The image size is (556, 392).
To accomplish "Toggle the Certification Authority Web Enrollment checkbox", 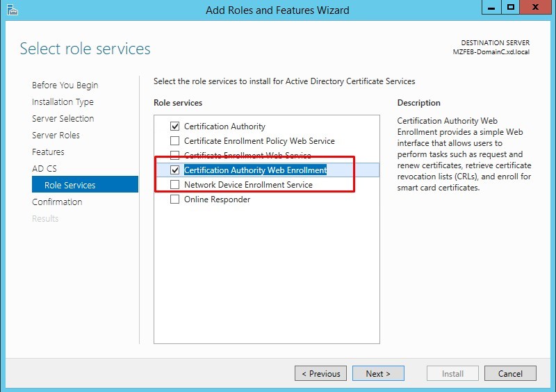I will 175,170.
